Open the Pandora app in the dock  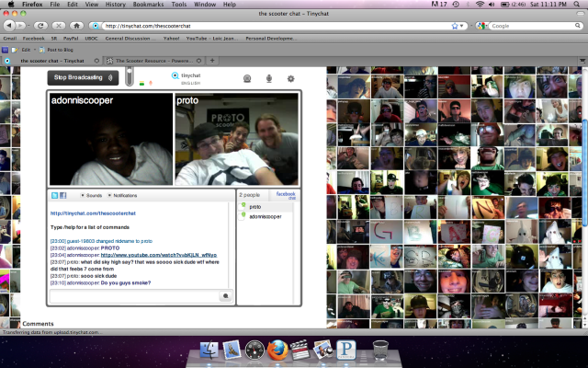[x=348, y=350]
